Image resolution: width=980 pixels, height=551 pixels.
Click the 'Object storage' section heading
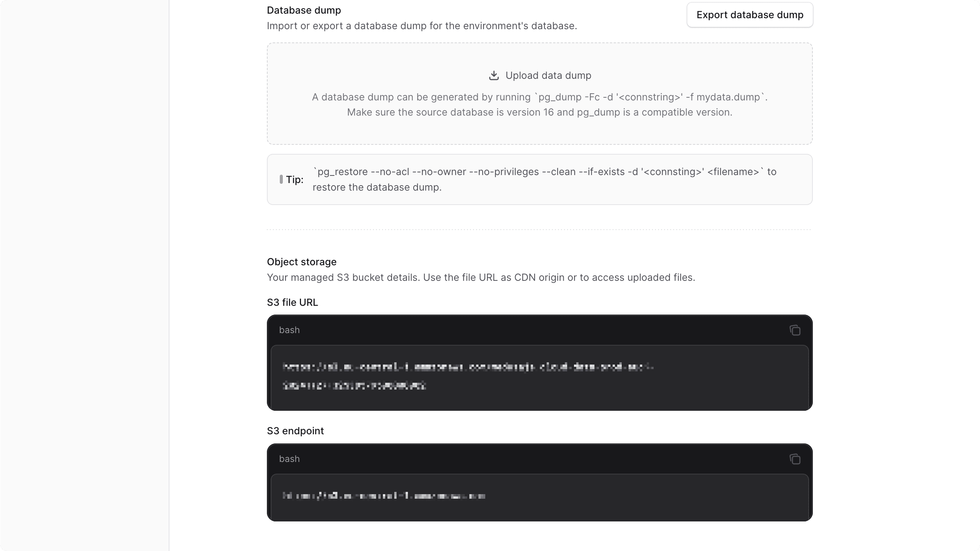click(301, 261)
